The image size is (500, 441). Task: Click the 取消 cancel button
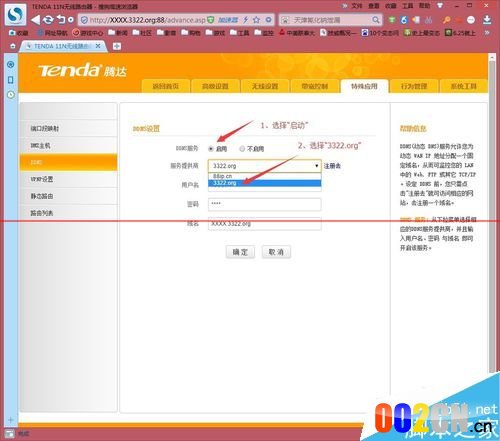276,252
